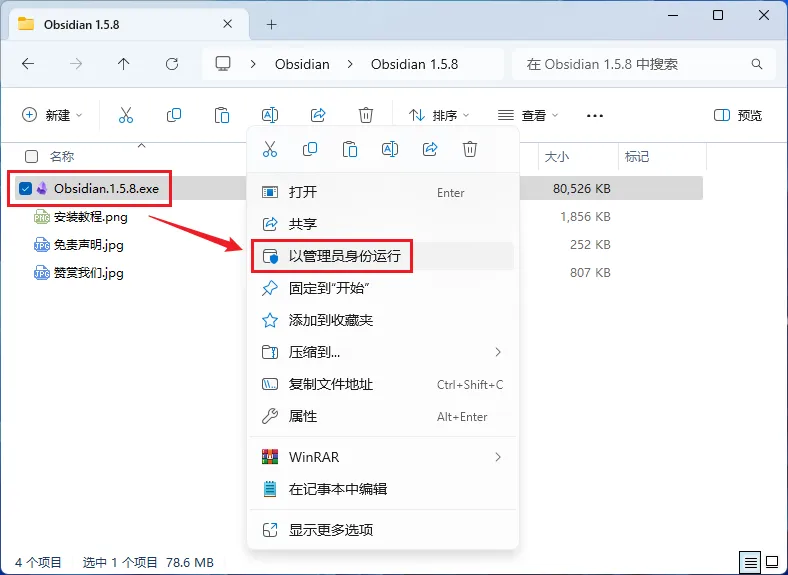Open the See more ellipsis menu
The image size is (788, 575).
pos(595,116)
